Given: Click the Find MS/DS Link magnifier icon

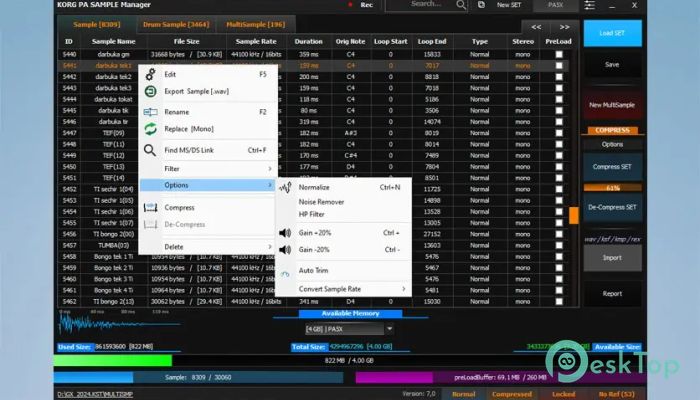Looking at the screenshot, I should [150, 150].
